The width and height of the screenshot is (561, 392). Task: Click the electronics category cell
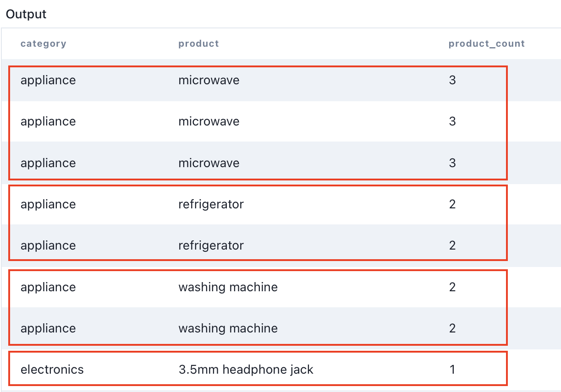[x=52, y=370]
